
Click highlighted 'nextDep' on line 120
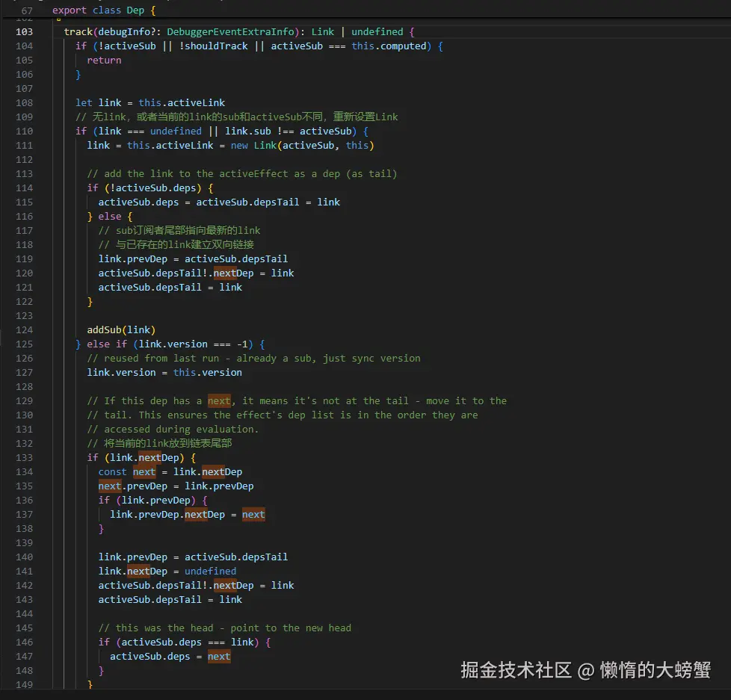pyautogui.click(x=233, y=273)
